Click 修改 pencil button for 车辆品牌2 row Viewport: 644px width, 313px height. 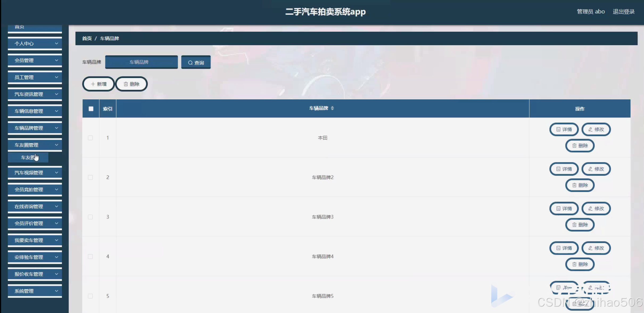coord(596,169)
